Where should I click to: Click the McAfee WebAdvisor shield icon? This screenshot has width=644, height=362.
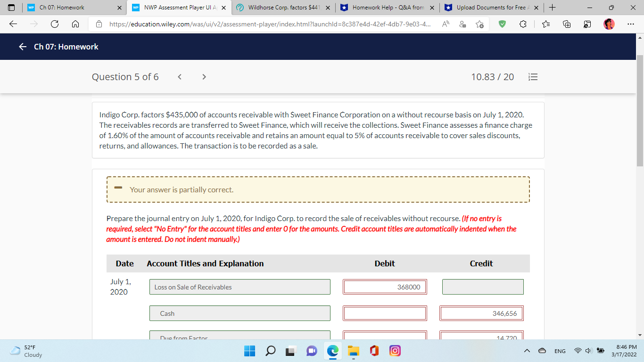(502, 24)
